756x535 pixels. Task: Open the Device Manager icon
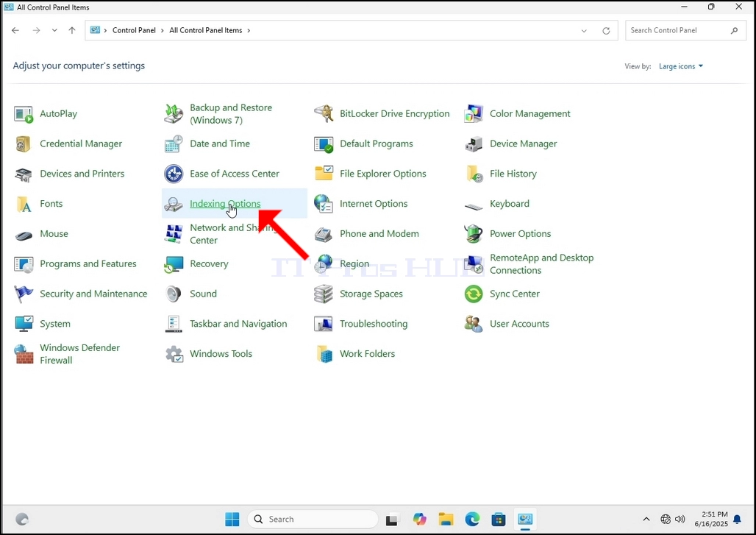(x=474, y=144)
